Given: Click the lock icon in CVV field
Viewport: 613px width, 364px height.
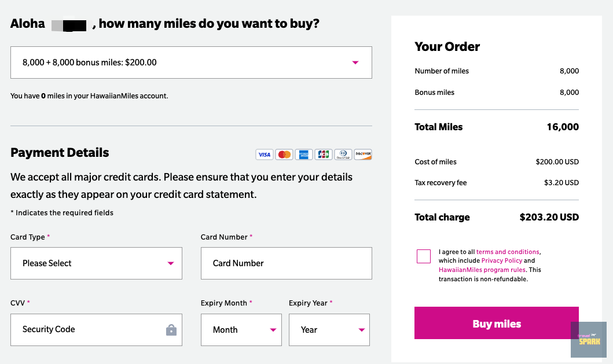Looking at the screenshot, I should tap(171, 330).
